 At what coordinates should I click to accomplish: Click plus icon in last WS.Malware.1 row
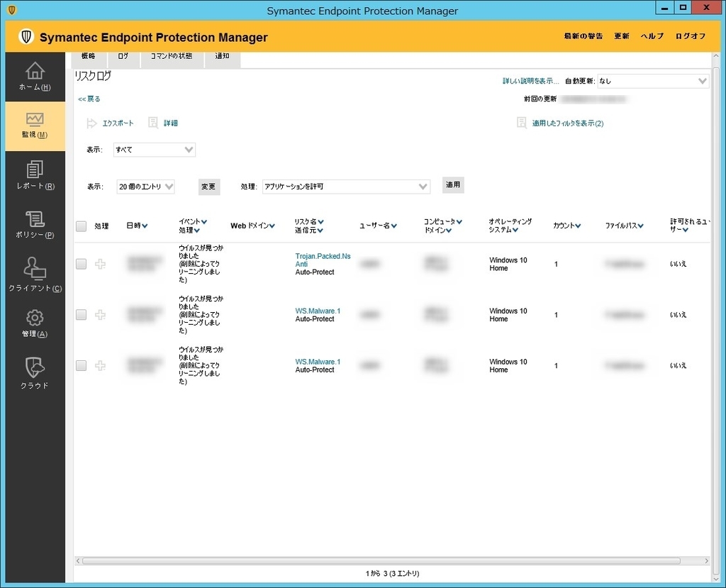100,365
